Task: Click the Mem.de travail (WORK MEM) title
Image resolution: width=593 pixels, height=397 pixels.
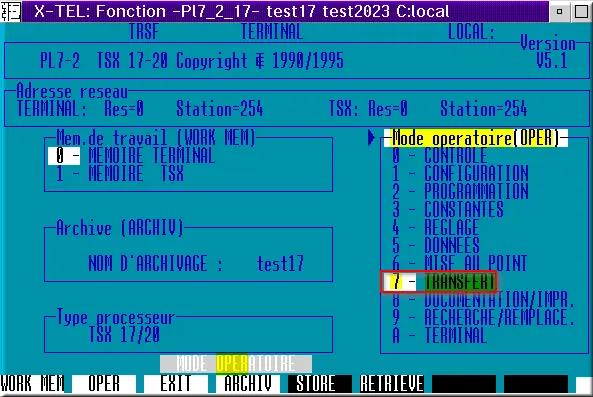Action: pos(156,138)
